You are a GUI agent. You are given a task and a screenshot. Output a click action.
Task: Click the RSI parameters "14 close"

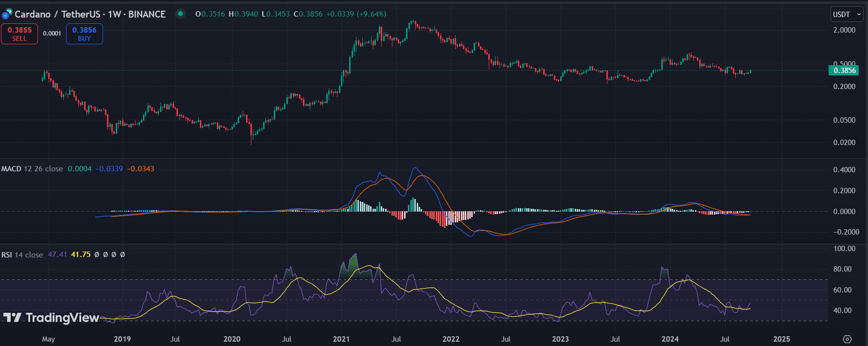pyautogui.click(x=29, y=255)
